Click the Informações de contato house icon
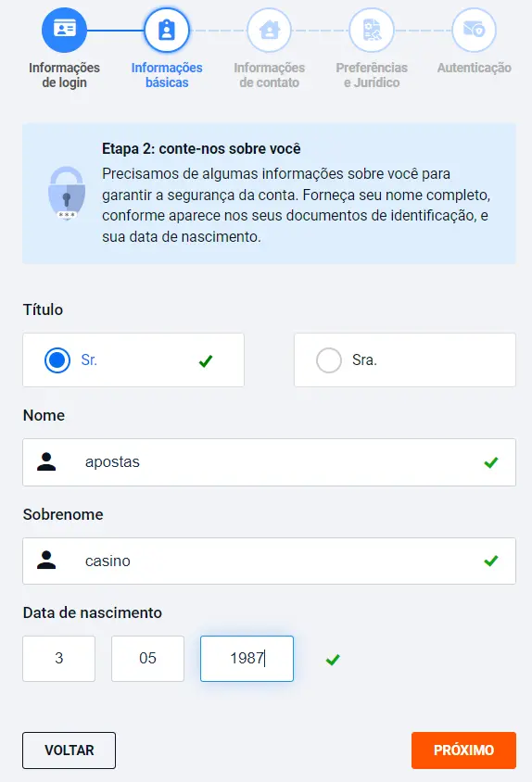 point(269,30)
